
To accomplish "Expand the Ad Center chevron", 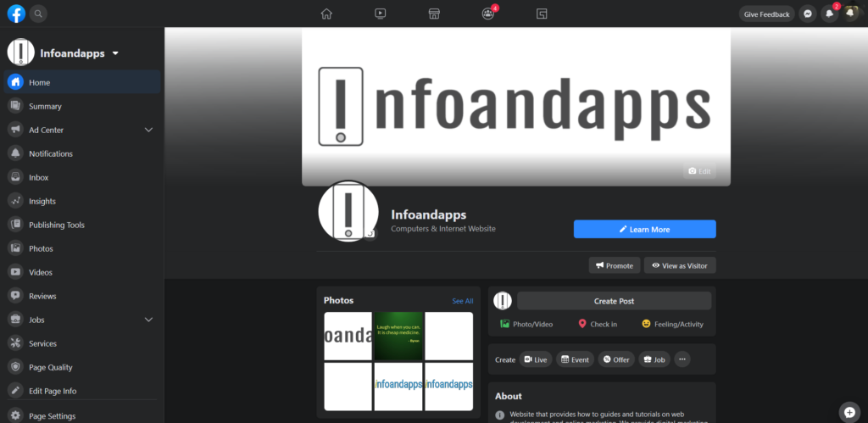I will 149,130.
